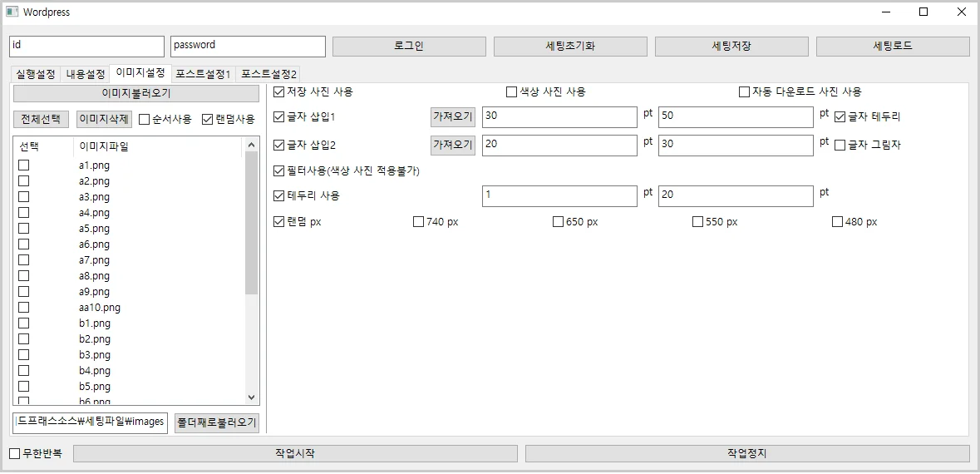Check the box for a3.png
Screen dimensions: 980x474
pyautogui.click(x=24, y=197)
